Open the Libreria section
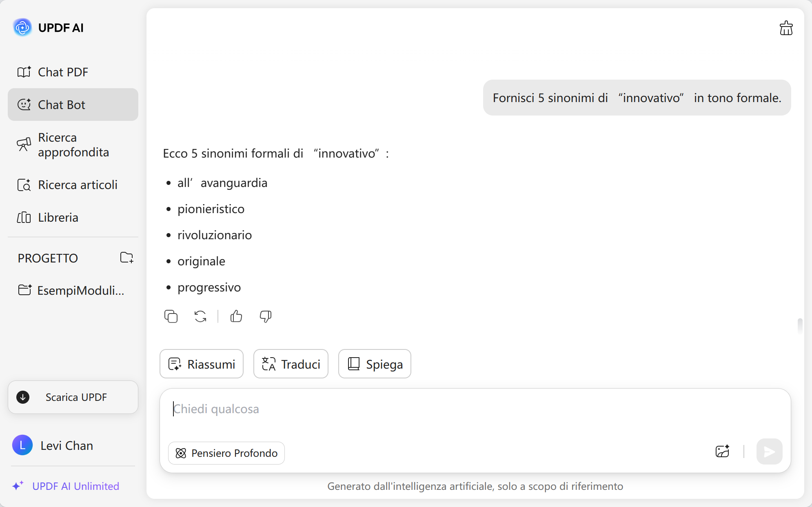The height and width of the screenshot is (507, 812). tap(58, 217)
